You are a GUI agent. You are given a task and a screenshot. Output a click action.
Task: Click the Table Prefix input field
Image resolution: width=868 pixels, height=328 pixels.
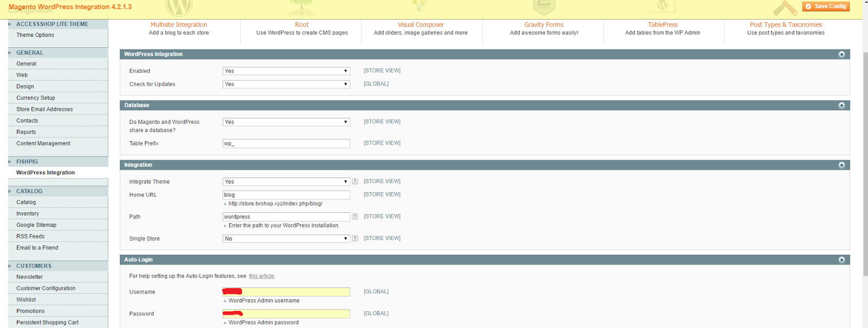(x=286, y=143)
